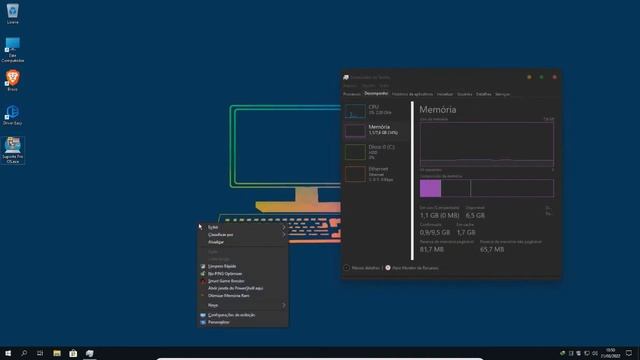Select the Desempenho tab

click(x=376, y=94)
